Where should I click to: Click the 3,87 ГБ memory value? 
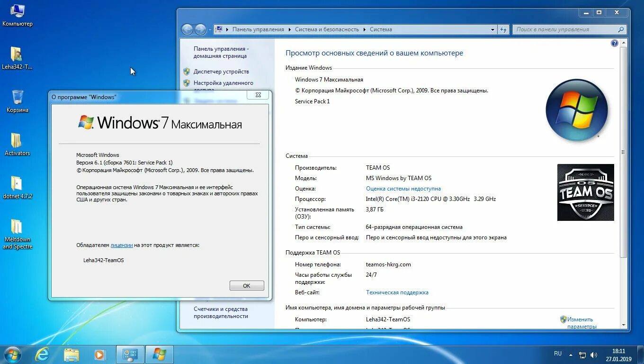tap(375, 209)
